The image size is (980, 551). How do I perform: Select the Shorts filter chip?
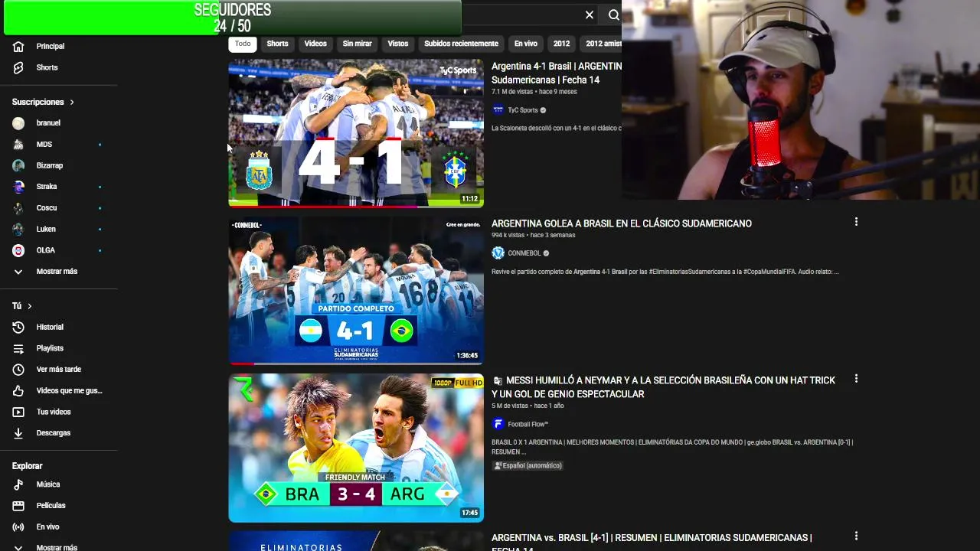click(277, 44)
